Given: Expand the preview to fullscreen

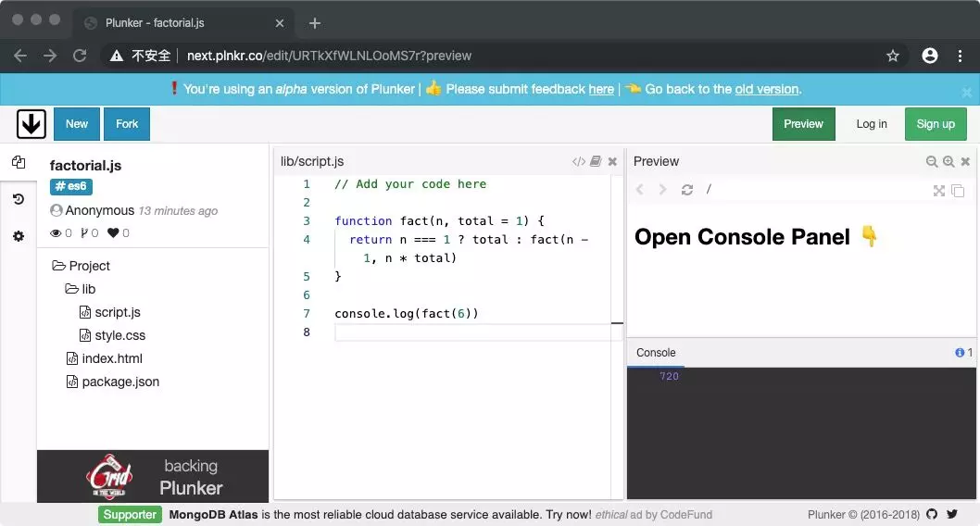Looking at the screenshot, I should click(938, 191).
